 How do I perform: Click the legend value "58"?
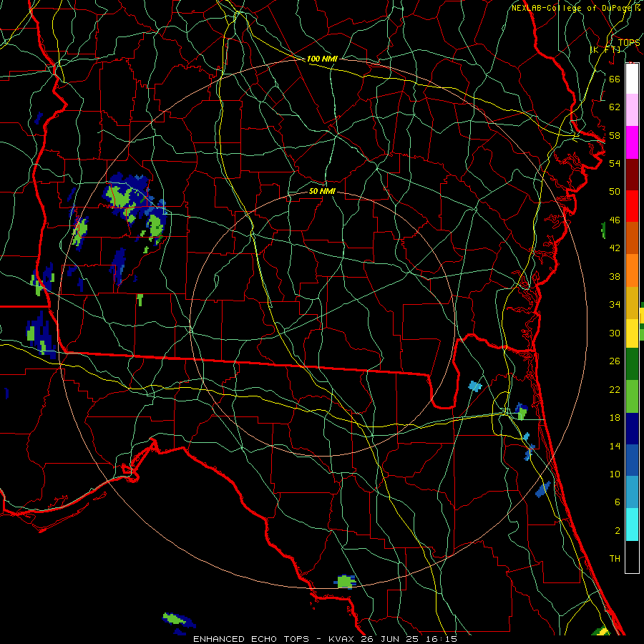[x=615, y=135]
